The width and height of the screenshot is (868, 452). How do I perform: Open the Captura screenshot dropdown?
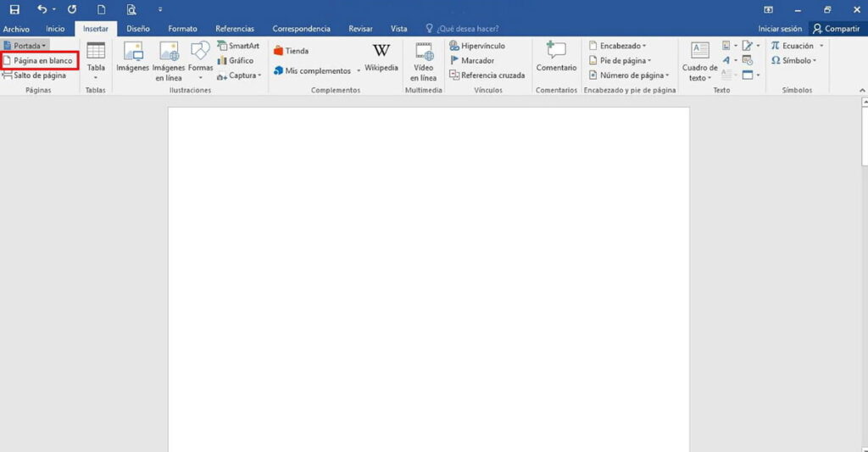239,75
